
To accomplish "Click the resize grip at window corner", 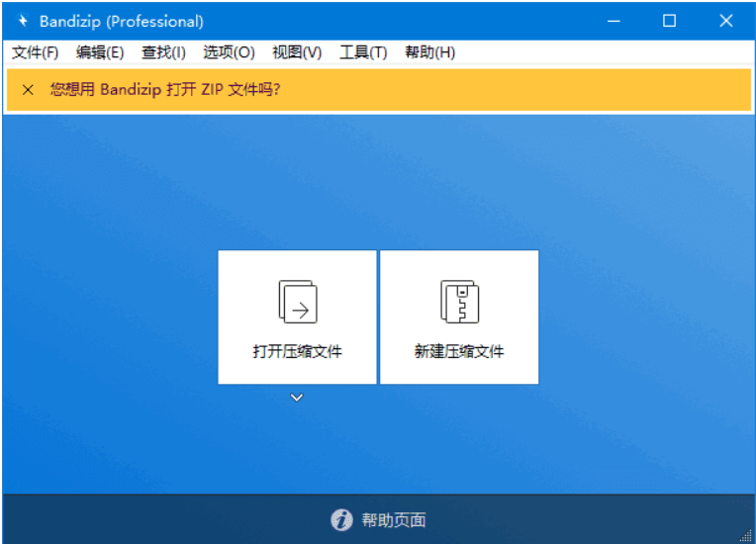I will coord(746,535).
